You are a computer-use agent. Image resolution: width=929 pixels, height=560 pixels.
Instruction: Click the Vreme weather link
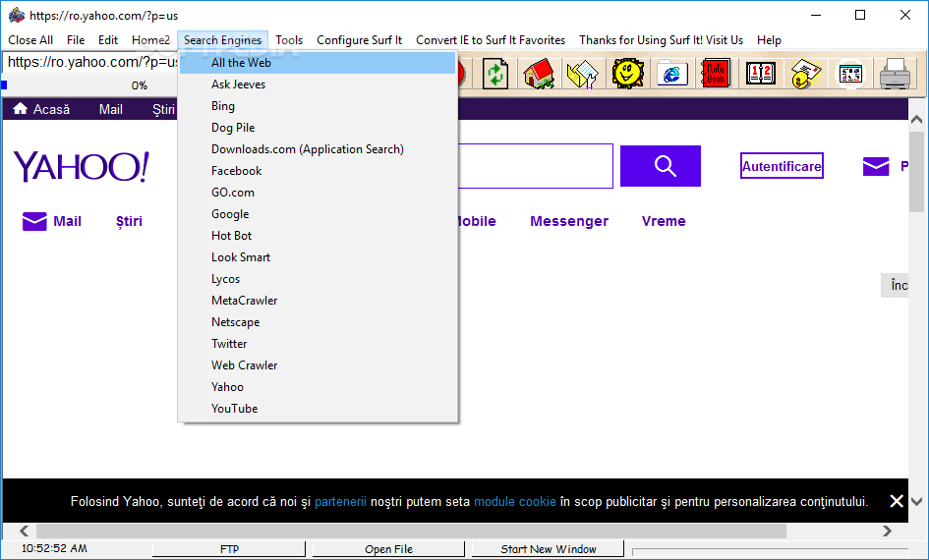coord(664,221)
